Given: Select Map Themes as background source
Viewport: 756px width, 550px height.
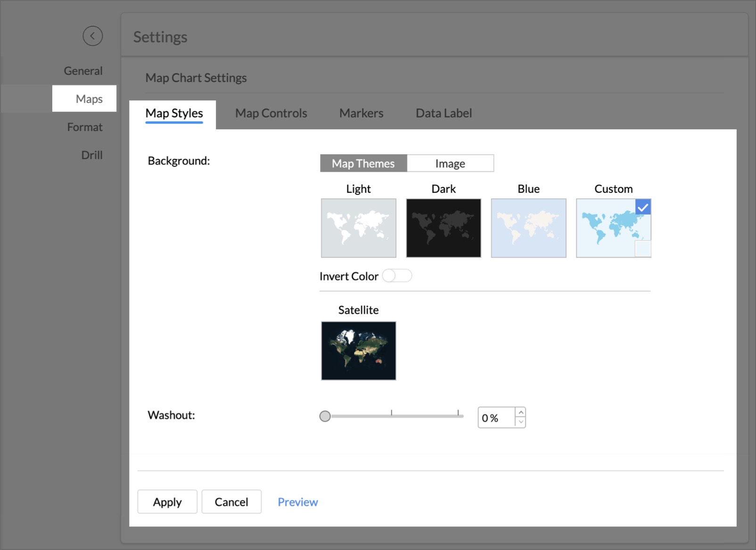Looking at the screenshot, I should pyautogui.click(x=363, y=163).
